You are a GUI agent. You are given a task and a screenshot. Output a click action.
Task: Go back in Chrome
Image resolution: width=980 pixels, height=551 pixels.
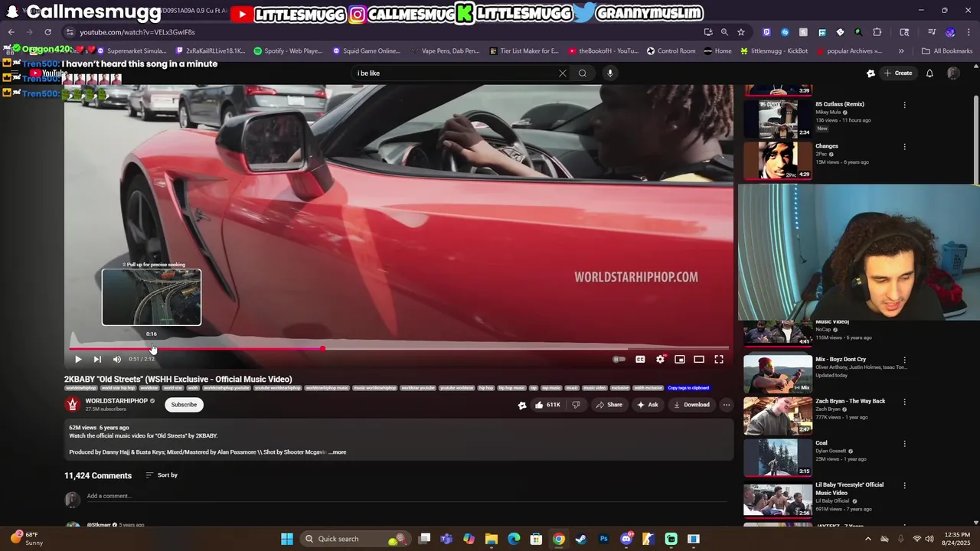click(11, 32)
